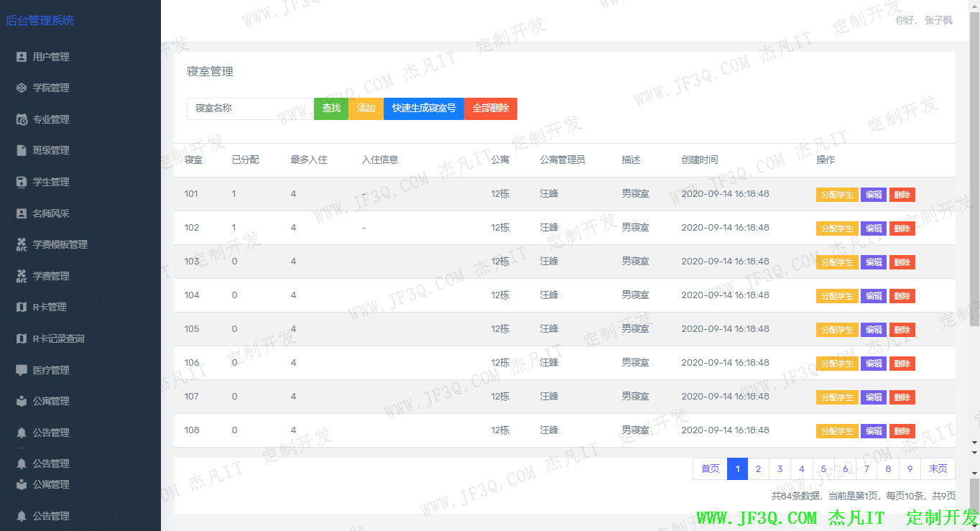Screen dimensions: 980x531
Task: Click the 班级管理 document icon
Action: coord(22,150)
